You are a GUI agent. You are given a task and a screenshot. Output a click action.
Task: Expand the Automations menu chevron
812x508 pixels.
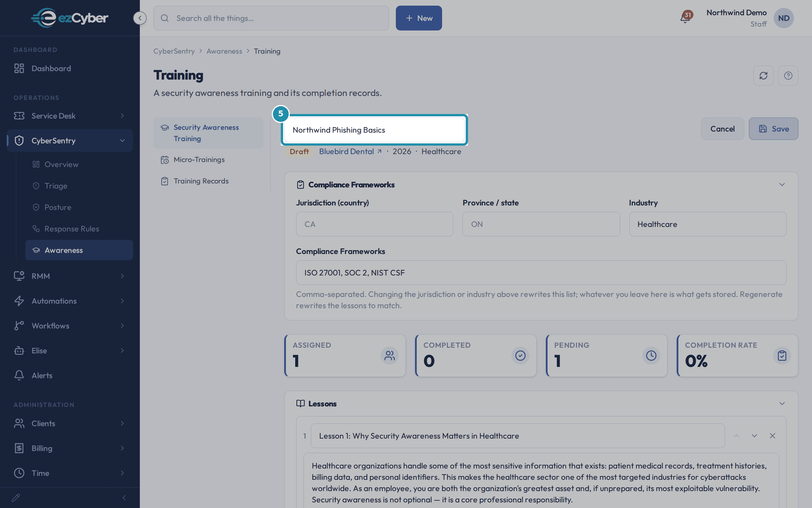coord(122,301)
